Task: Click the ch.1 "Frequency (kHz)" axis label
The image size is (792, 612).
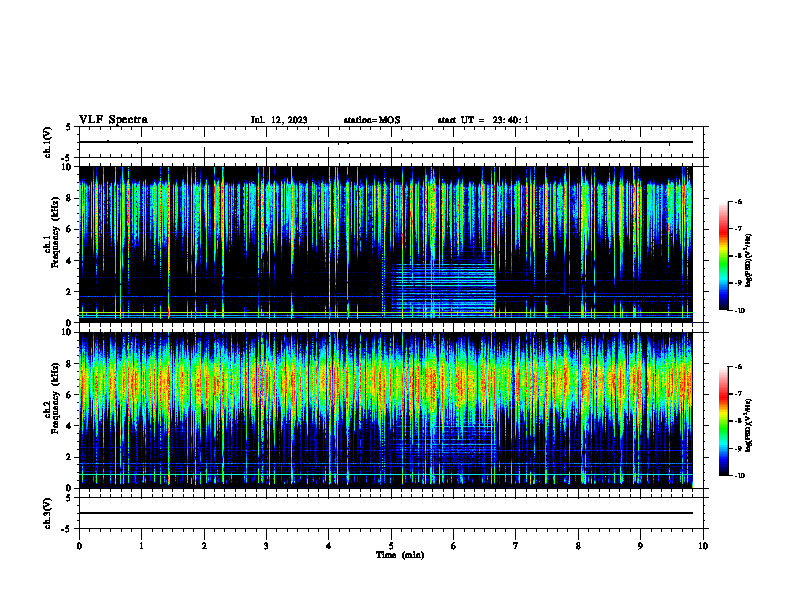Action: point(55,232)
